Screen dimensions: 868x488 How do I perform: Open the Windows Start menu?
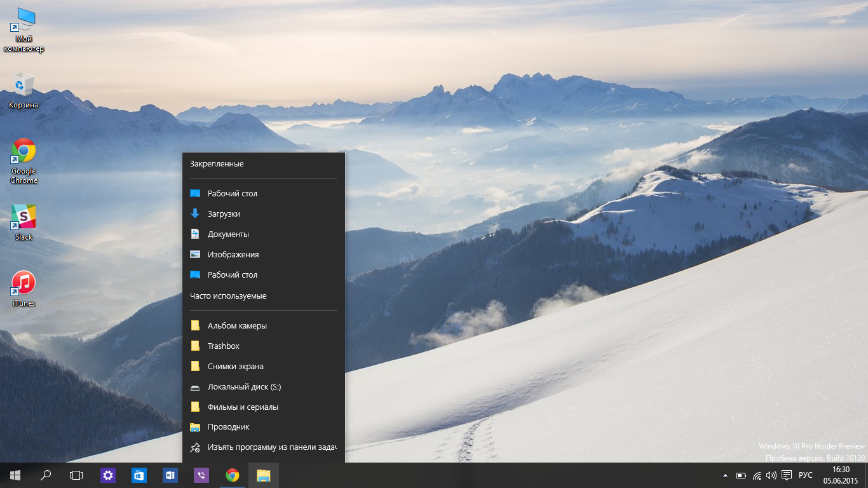[x=15, y=475]
